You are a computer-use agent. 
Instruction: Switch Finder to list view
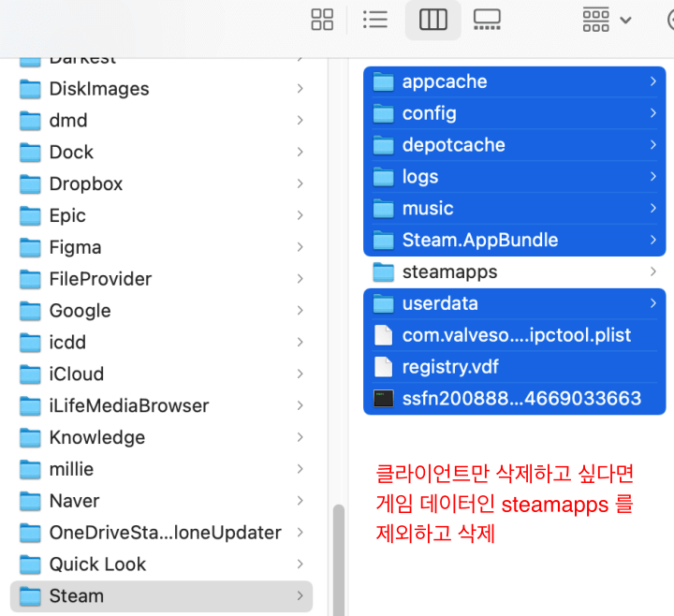tap(375, 20)
